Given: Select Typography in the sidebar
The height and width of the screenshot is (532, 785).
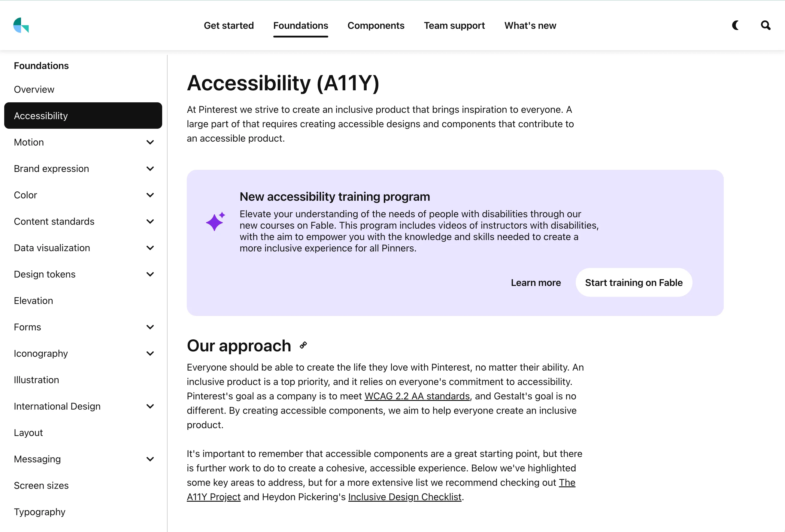Looking at the screenshot, I should click(x=40, y=512).
